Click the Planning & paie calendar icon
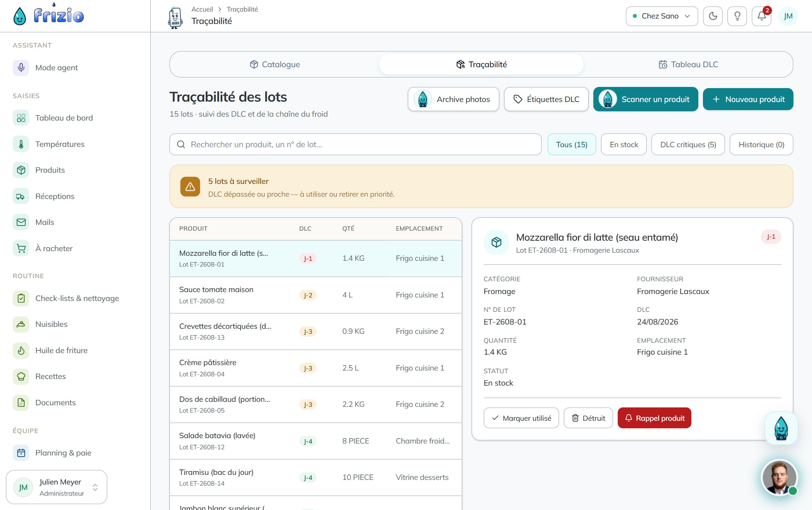The height and width of the screenshot is (510, 812). 21,453
